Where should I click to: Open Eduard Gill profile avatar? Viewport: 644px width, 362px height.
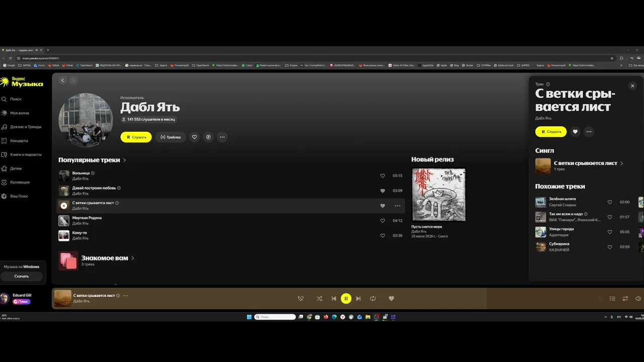point(4,299)
